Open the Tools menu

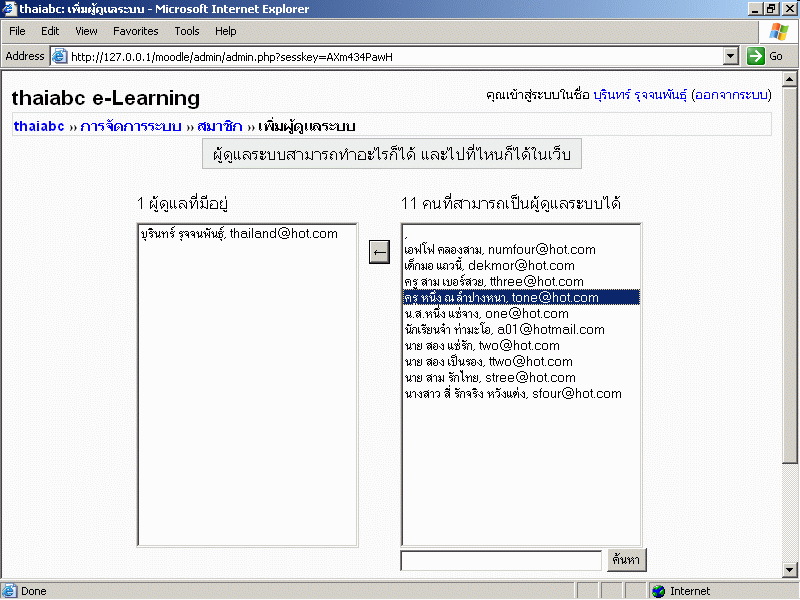click(187, 31)
